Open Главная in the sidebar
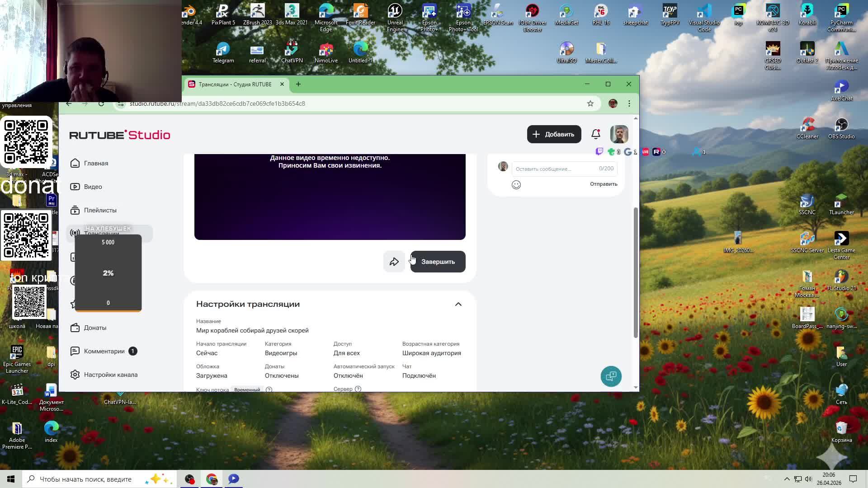The image size is (868, 488). [96, 163]
